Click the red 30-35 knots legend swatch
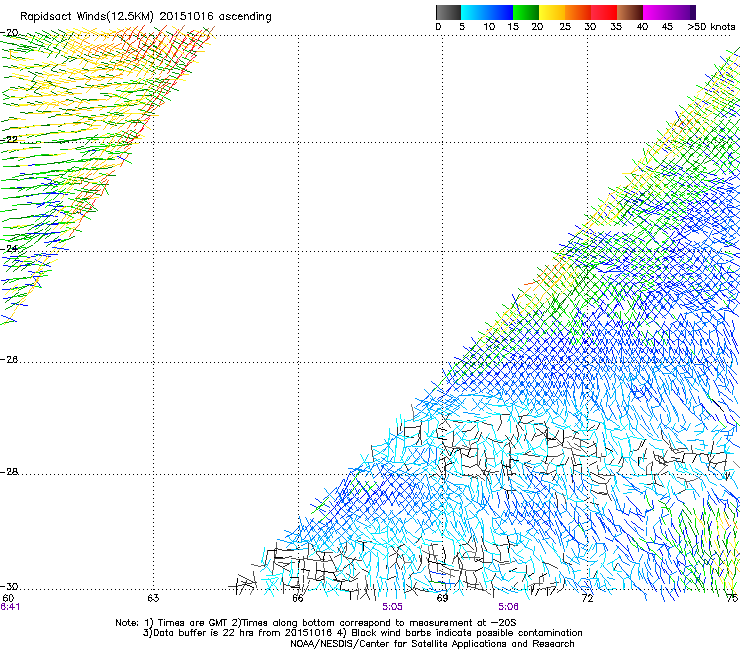 pos(604,12)
